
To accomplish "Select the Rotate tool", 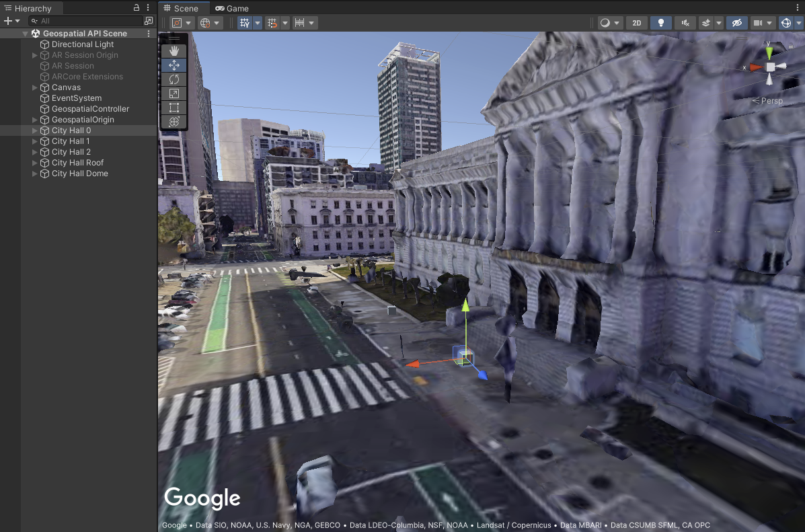I will pyautogui.click(x=174, y=79).
